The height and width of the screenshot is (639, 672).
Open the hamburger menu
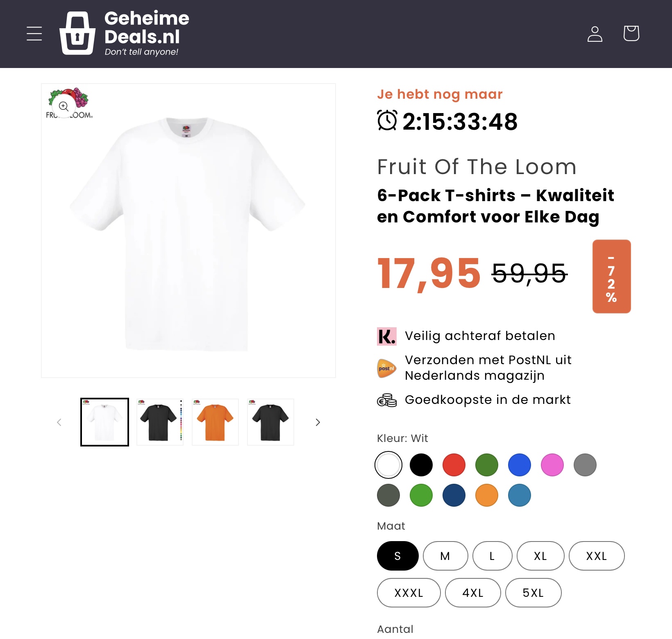[34, 34]
